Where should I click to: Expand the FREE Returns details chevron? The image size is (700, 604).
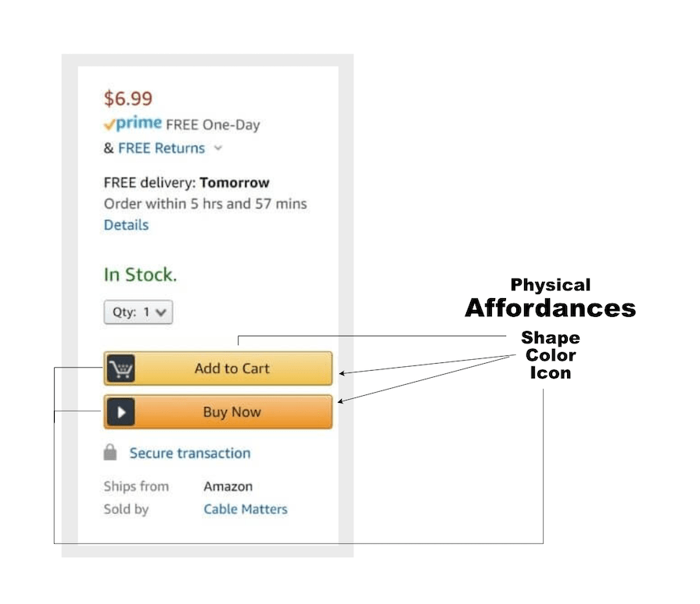click(x=217, y=149)
